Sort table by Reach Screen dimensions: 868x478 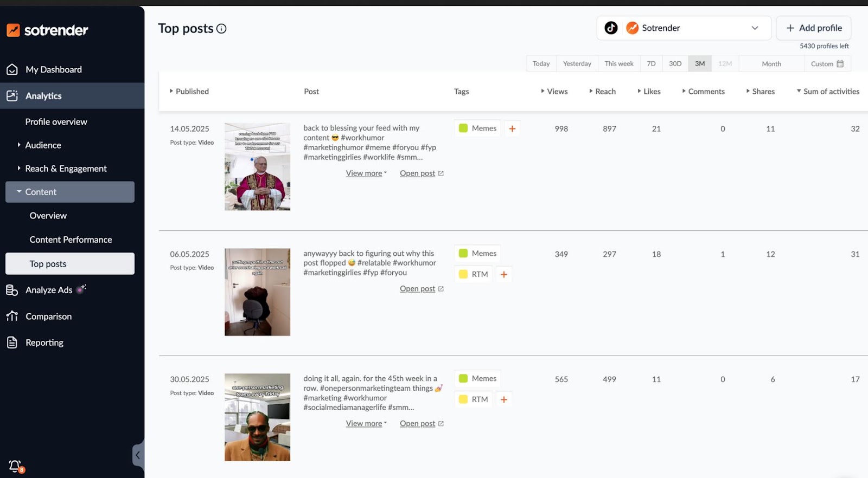click(x=603, y=92)
